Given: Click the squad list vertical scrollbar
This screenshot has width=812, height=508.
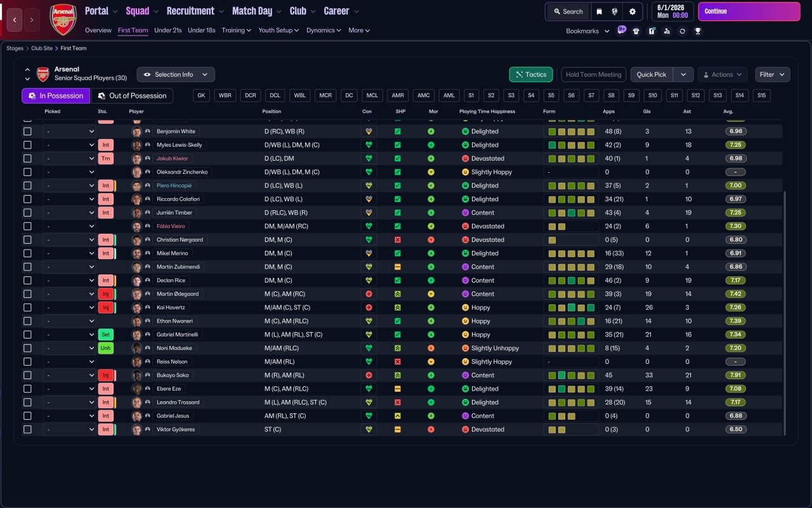Looking at the screenshot, I should tap(785, 314).
